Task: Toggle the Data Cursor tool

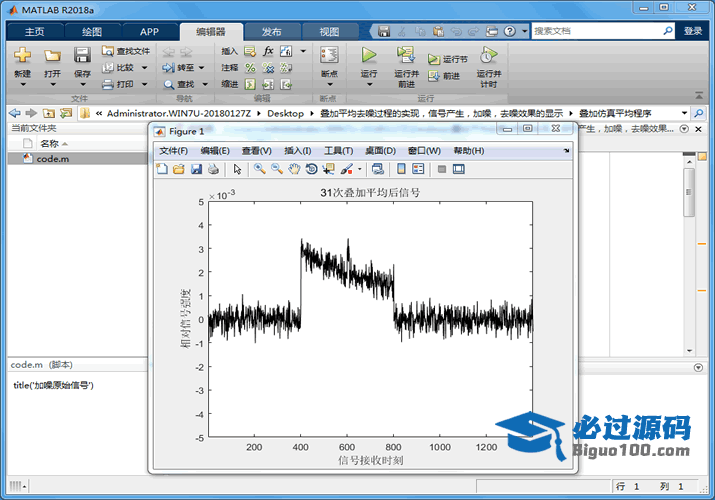Action: 328,169
